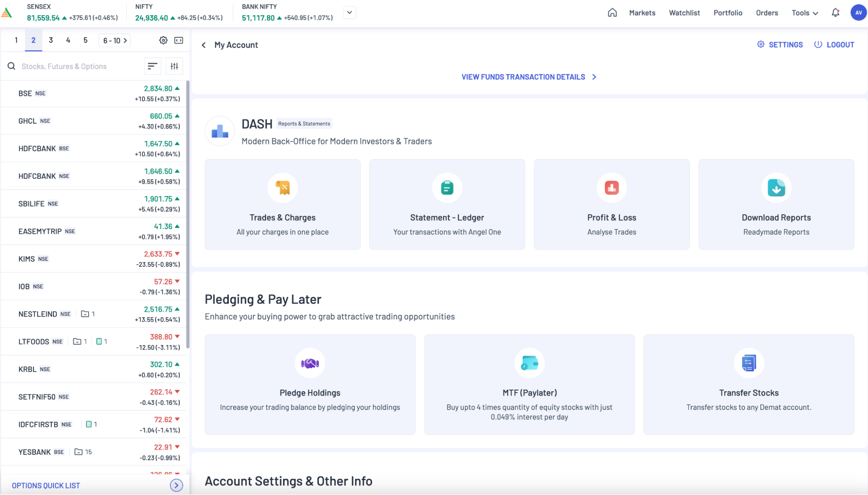Click the home icon in top navigation
Viewport: 868px width, 495px height.
pyautogui.click(x=612, y=13)
